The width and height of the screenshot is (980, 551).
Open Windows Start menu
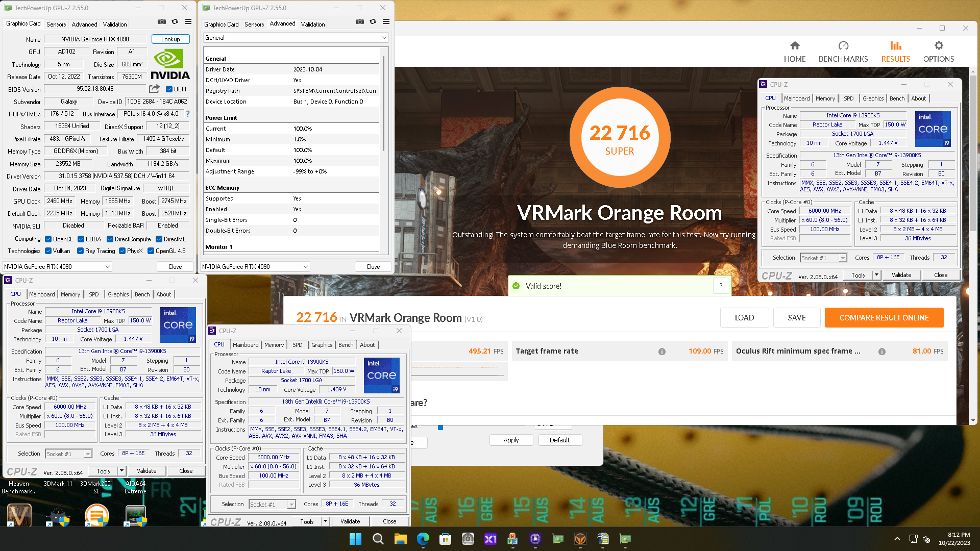click(x=355, y=539)
